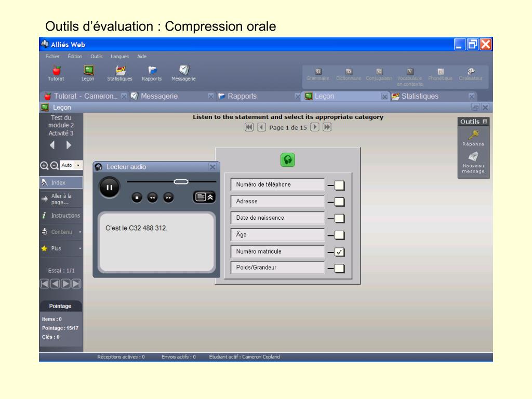The height and width of the screenshot is (399, 532).
Task: Toggle the transcript display button in audio player
Action: (x=204, y=197)
